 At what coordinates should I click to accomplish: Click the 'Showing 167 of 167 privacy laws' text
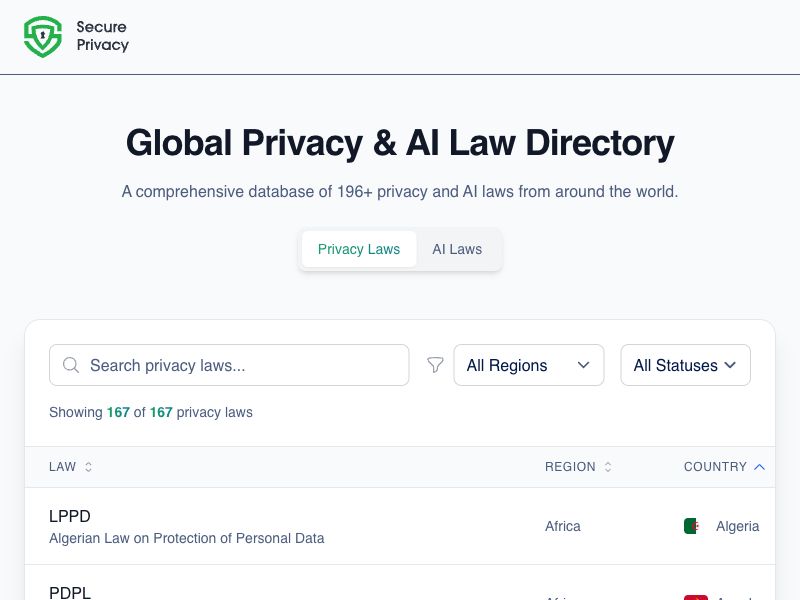[151, 412]
